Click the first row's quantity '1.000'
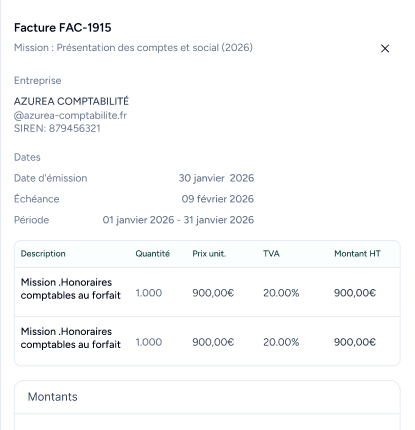This screenshot has width=415, height=430. (x=149, y=293)
